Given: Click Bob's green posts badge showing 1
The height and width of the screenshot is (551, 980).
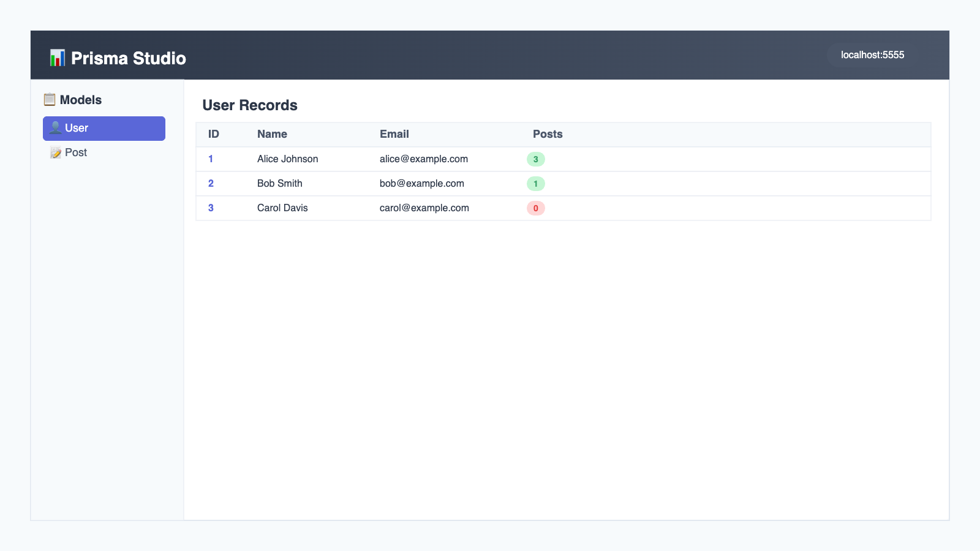Looking at the screenshot, I should [536, 184].
